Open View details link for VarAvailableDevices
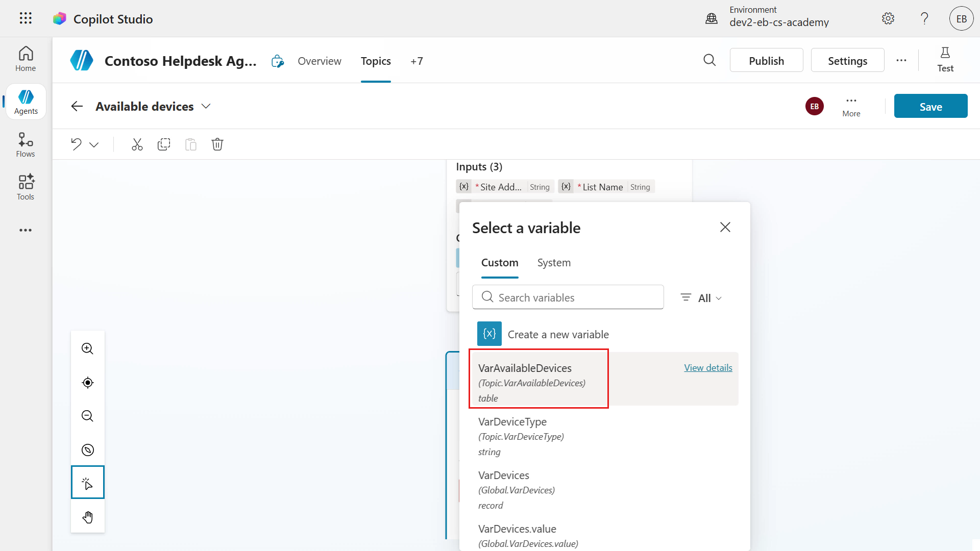The height and width of the screenshot is (551, 980). click(708, 368)
